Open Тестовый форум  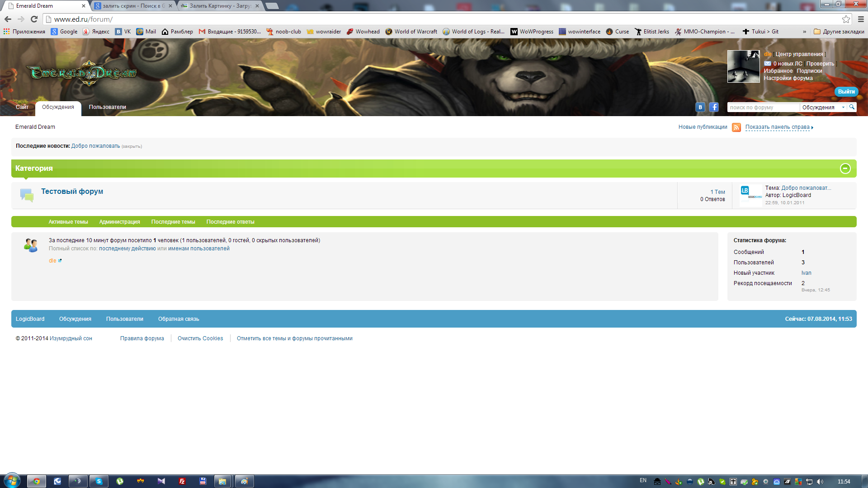[x=72, y=191]
